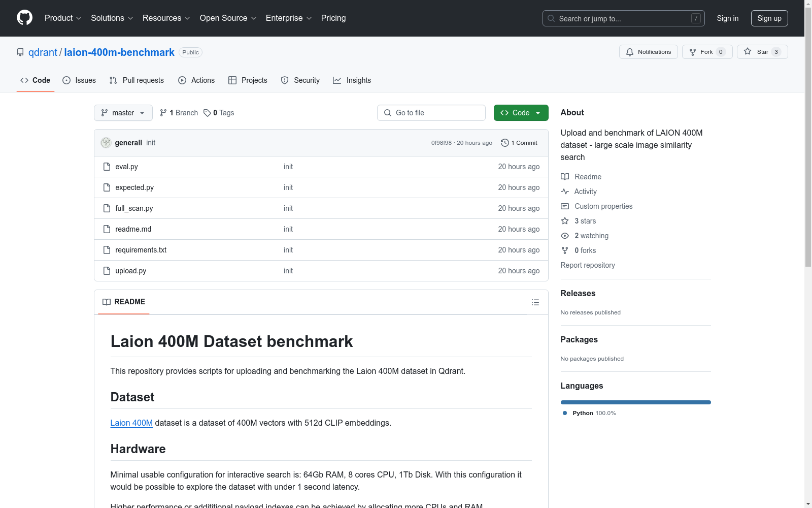Select the README tab heading
812x508 pixels.
pyautogui.click(x=124, y=302)
